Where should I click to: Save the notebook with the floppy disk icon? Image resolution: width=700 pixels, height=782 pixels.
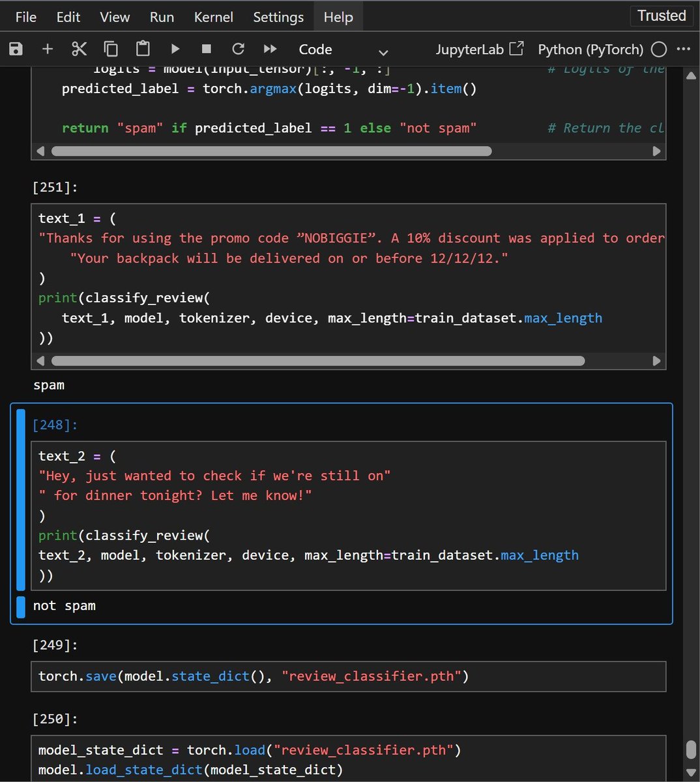(16, 49)
